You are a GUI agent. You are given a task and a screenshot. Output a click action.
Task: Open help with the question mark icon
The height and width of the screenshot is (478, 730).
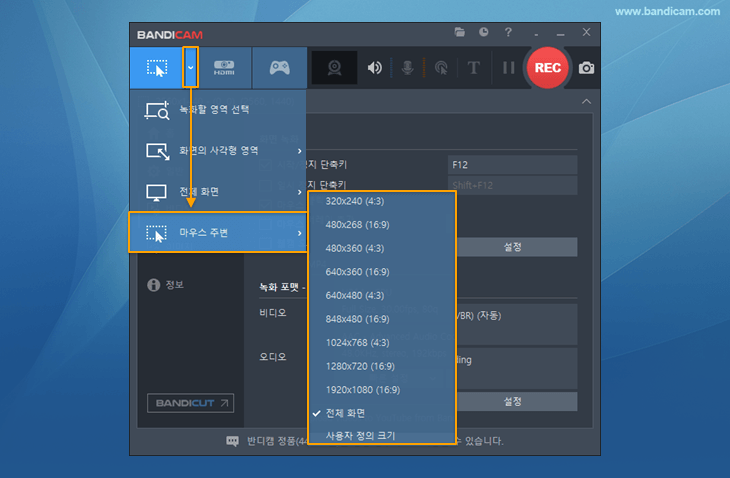pos(508,32)
